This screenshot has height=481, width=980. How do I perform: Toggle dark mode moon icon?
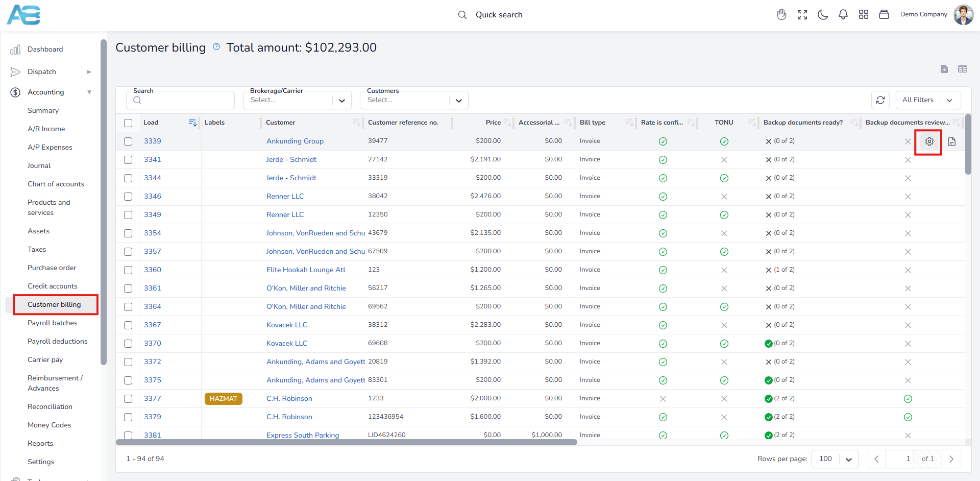823,15
